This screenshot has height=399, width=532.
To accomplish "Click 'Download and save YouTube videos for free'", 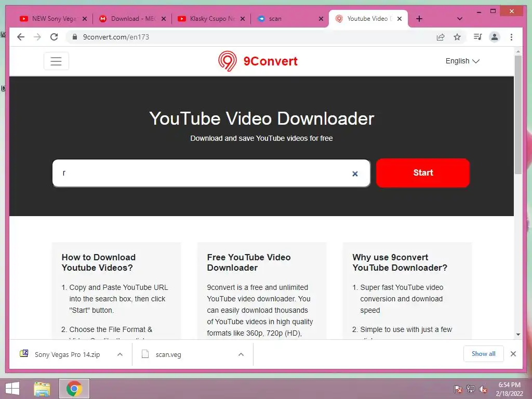I will pos(261,138).
